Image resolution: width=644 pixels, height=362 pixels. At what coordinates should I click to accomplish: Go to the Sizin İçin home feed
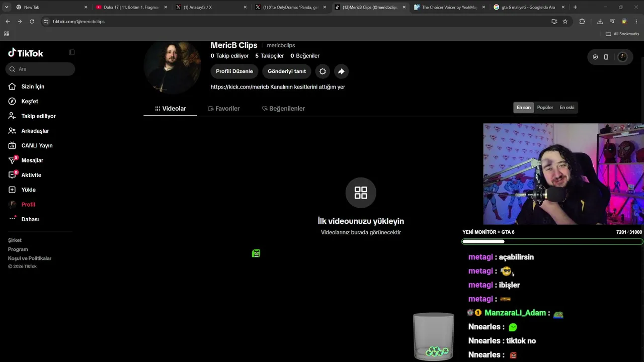(27, 86)
